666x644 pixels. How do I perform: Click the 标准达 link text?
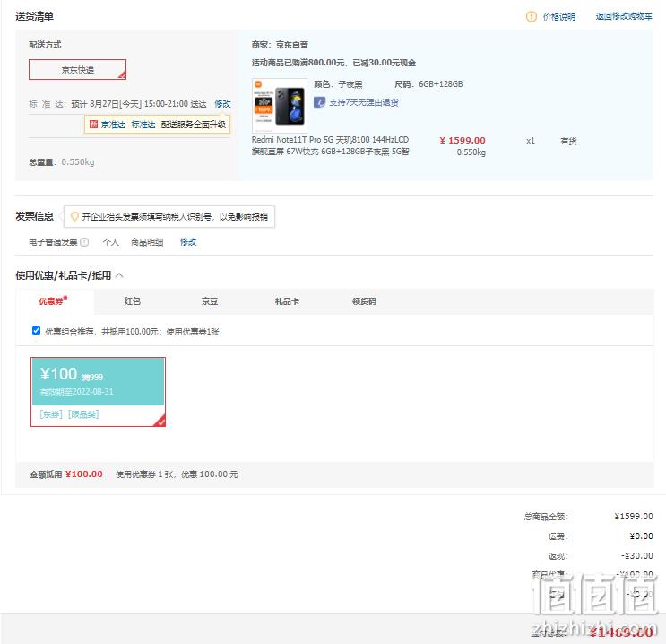[x=143, y=125]
